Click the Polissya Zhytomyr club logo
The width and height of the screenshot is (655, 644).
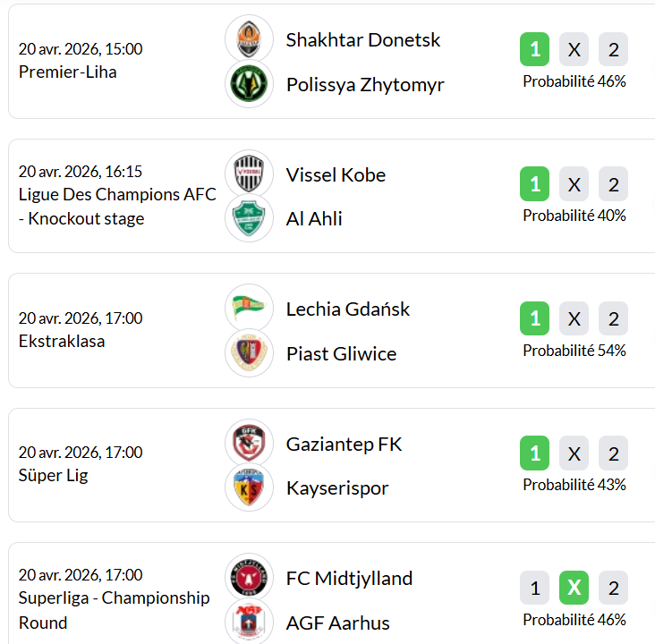click(x=249, y=85)
